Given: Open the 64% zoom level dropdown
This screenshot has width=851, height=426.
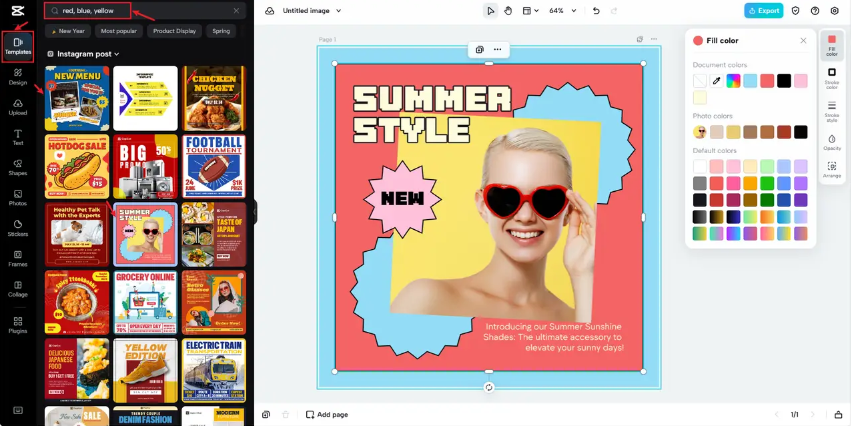Looking at the screenshot, I should coord(560,11).
